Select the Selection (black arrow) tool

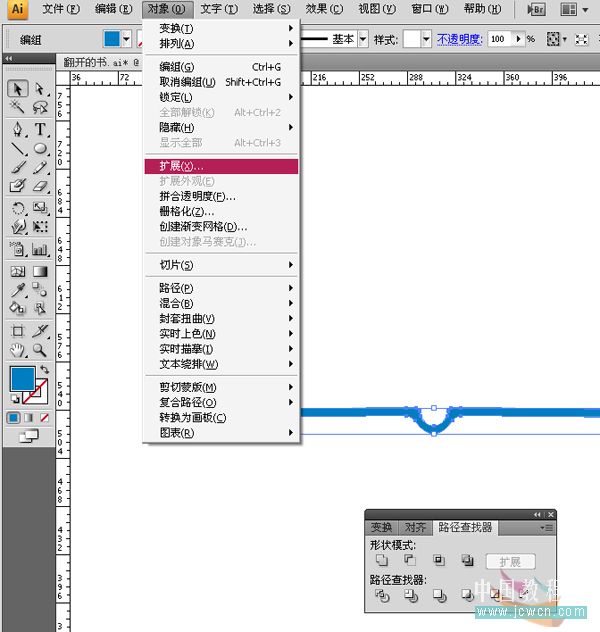(17, 89)
